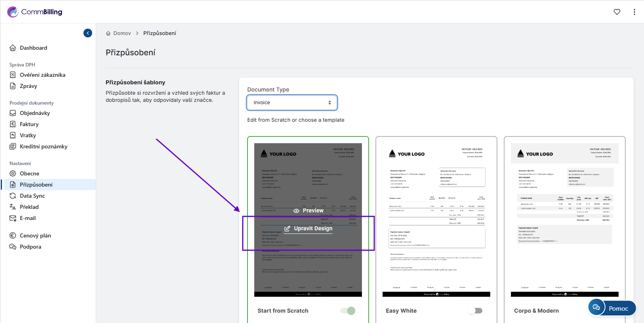Open the Překlad translation settings

tap(29, 207)
